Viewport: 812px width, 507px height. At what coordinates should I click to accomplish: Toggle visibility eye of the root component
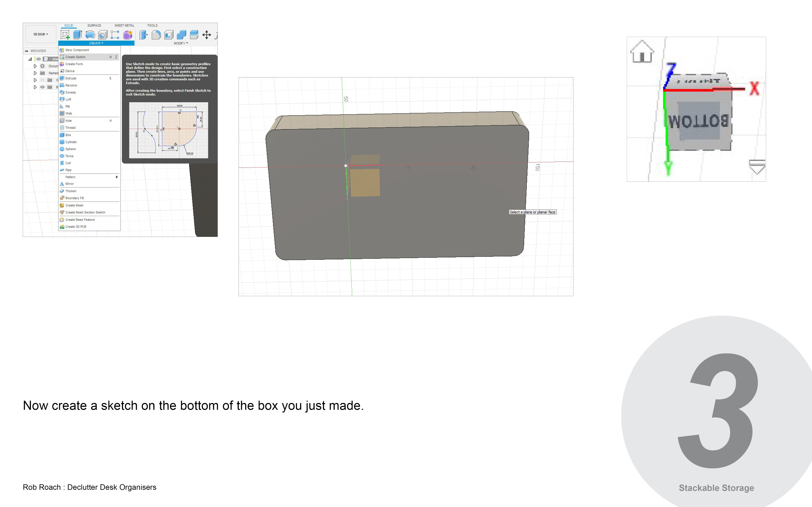(x=39, y=59)
